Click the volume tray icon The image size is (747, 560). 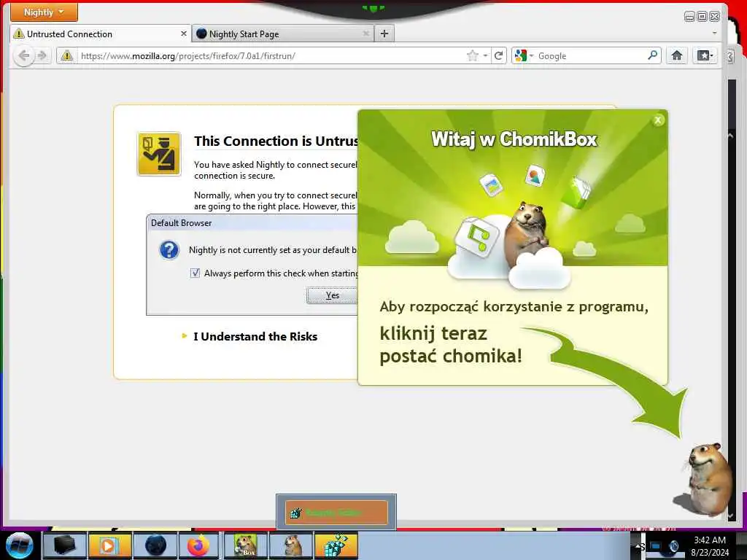673,546
